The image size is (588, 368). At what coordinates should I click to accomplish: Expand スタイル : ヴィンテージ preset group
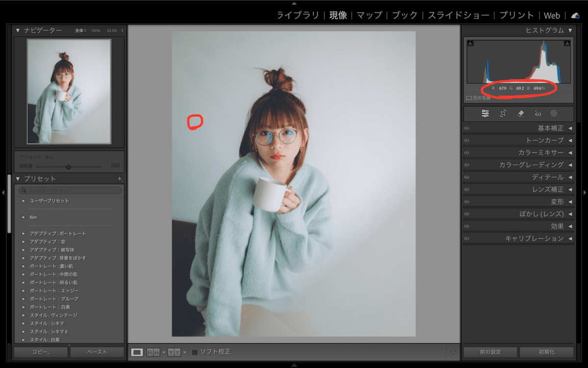coord(23,315)
